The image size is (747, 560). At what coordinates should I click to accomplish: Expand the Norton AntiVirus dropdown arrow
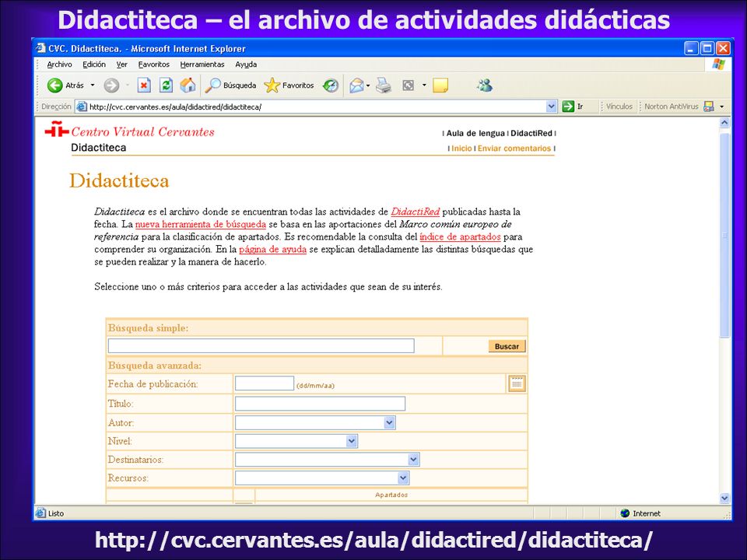pyautogui.click(x=722, y=107)
